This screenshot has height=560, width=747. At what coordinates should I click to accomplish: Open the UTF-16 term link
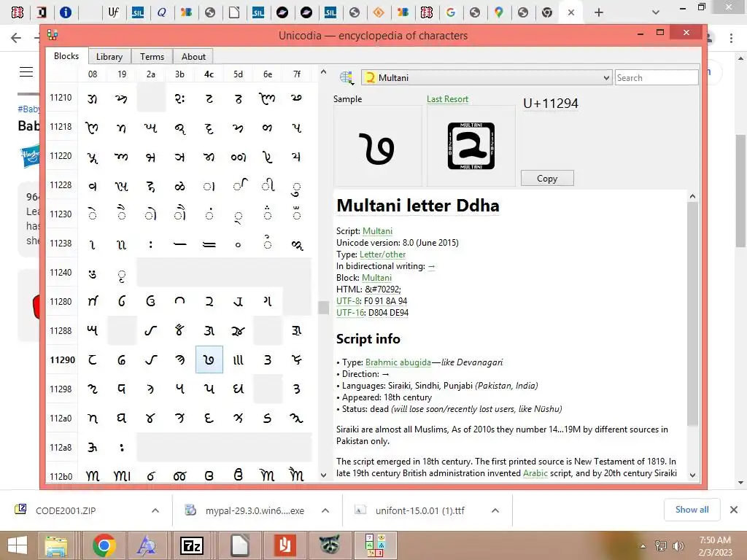[350, 313]
